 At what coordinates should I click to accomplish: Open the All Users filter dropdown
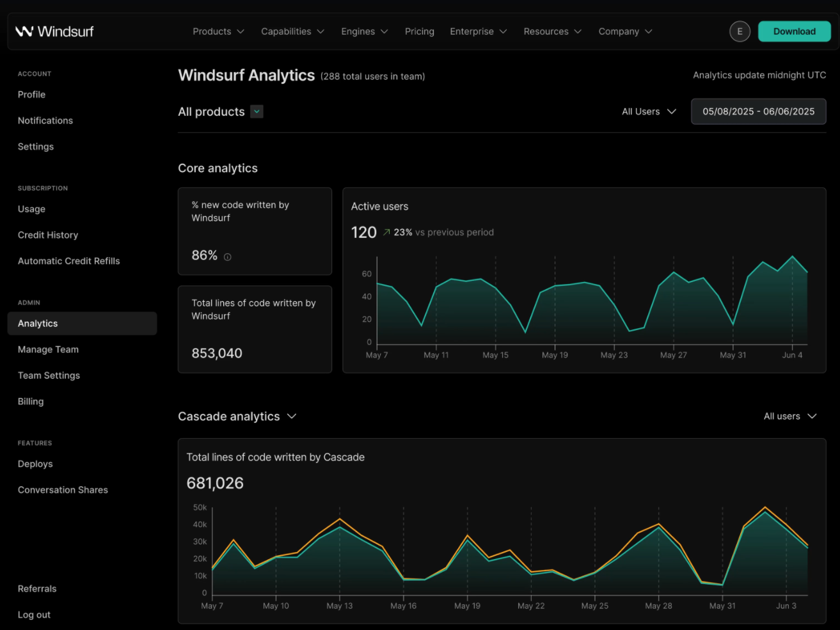(x=649, y=111)
